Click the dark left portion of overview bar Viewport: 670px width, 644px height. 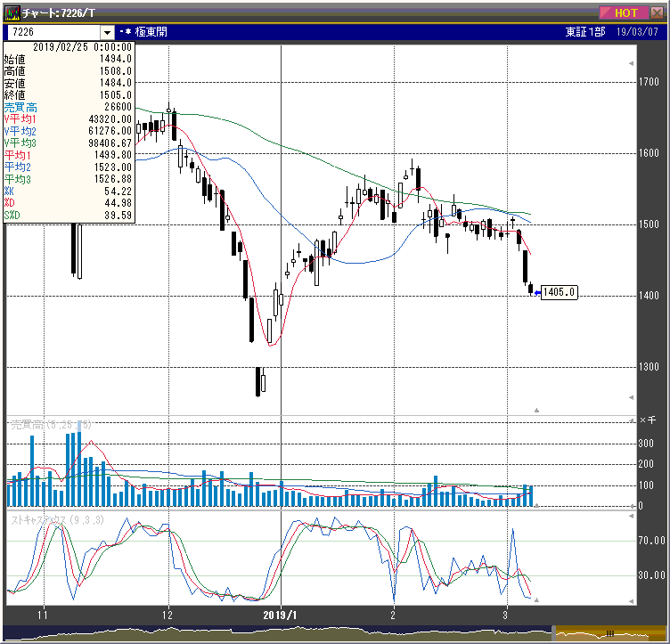pos(277,632)
